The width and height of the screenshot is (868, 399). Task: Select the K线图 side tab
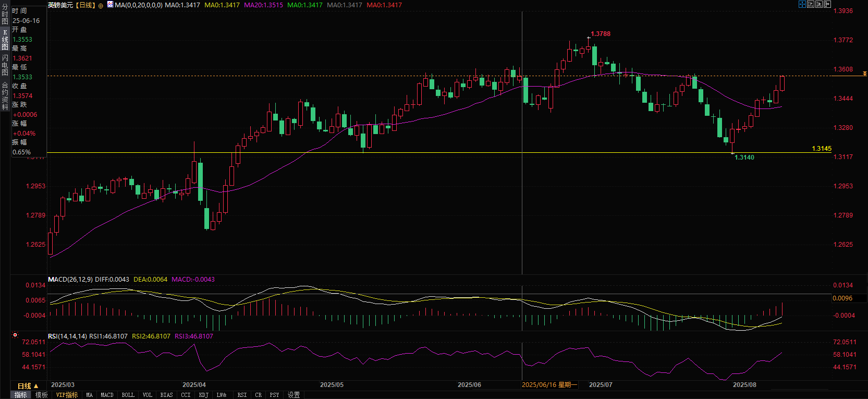[5, 40]
